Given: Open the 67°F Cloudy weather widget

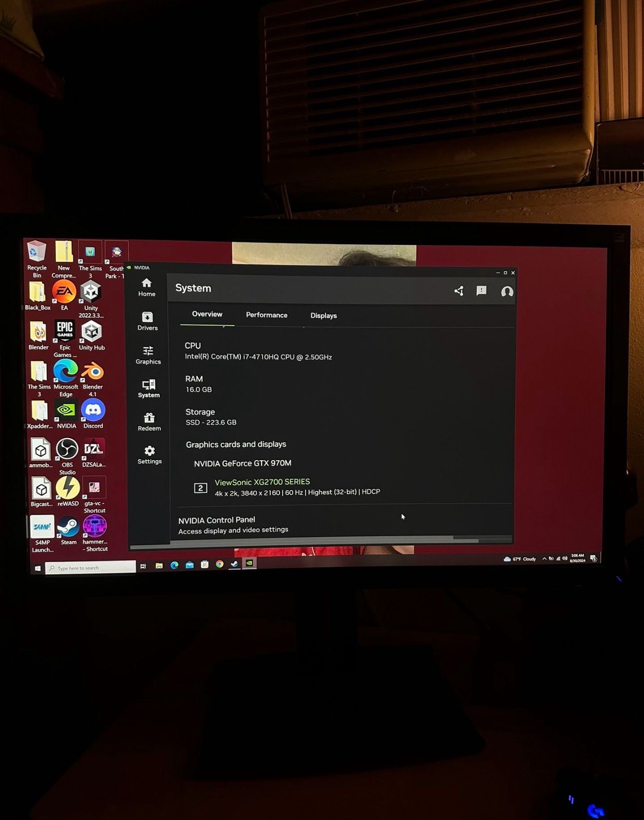Looking at the screenshot, I should point(520,558).
